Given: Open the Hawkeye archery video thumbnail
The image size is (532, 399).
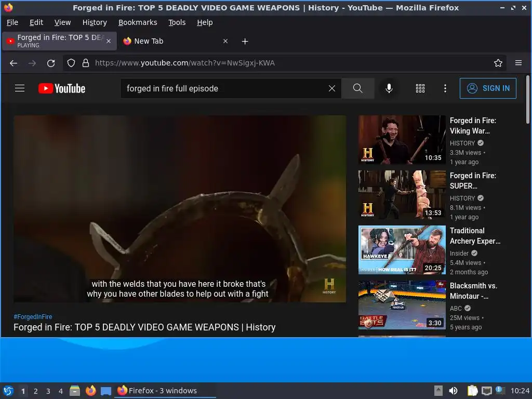Looking at the screenshot, I should click(x=402, y=250).
